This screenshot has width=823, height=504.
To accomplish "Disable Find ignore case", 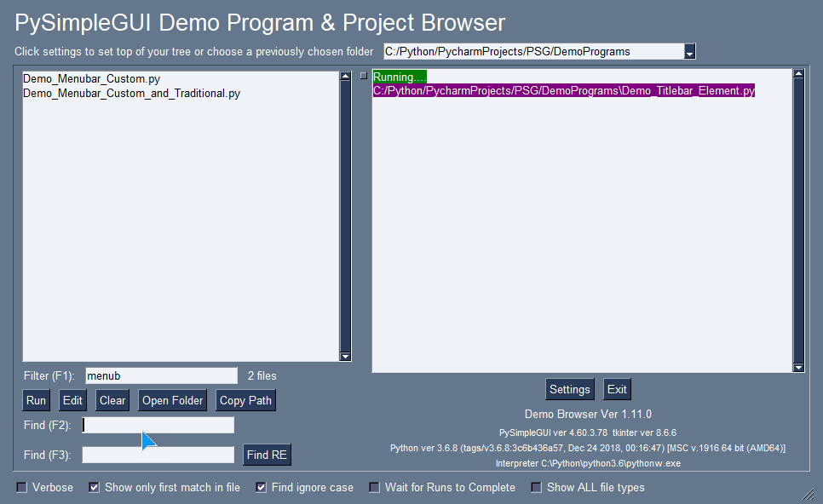I will 261,486.
